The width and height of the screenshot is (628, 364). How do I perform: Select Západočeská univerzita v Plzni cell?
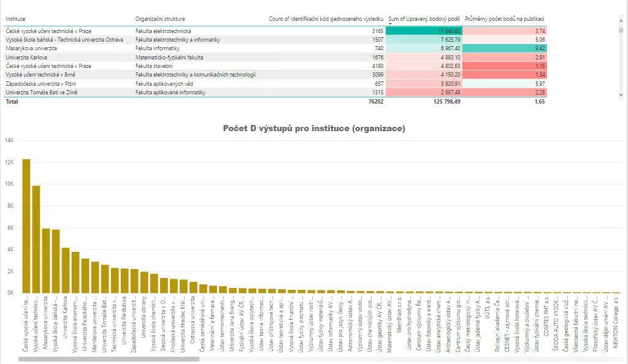pos(41,83)
